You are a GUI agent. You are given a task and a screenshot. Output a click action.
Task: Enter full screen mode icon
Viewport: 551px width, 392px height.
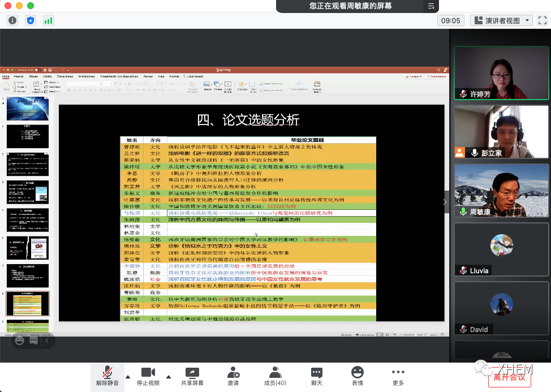click(542, 20)
